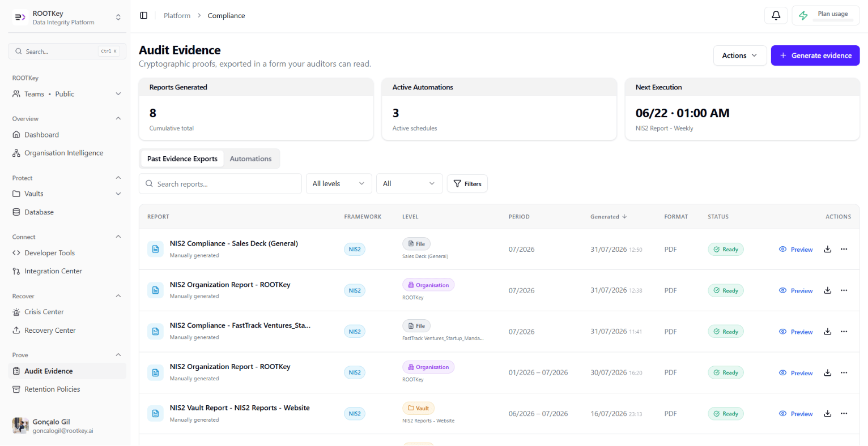Focus the sidebar Search field
The image size is (868, 446).
pyautogui.click(x=67, y=52)
